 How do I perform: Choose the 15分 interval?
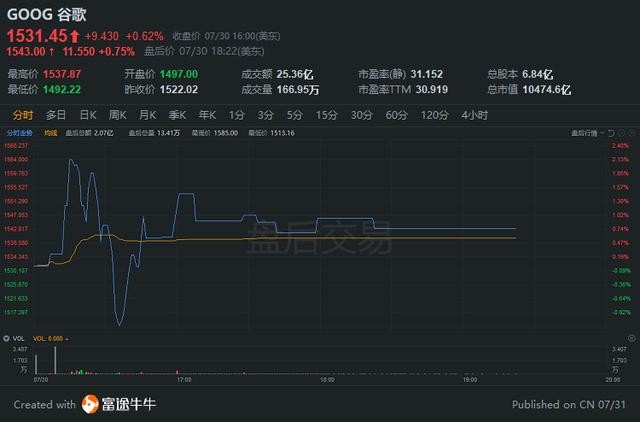tap(327, 115)
